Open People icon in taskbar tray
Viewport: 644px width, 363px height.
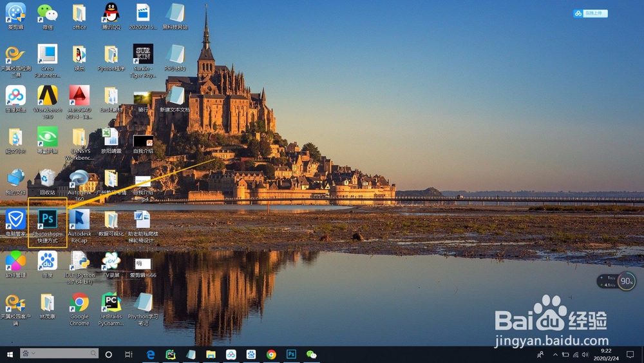click(x=540, y=355)
